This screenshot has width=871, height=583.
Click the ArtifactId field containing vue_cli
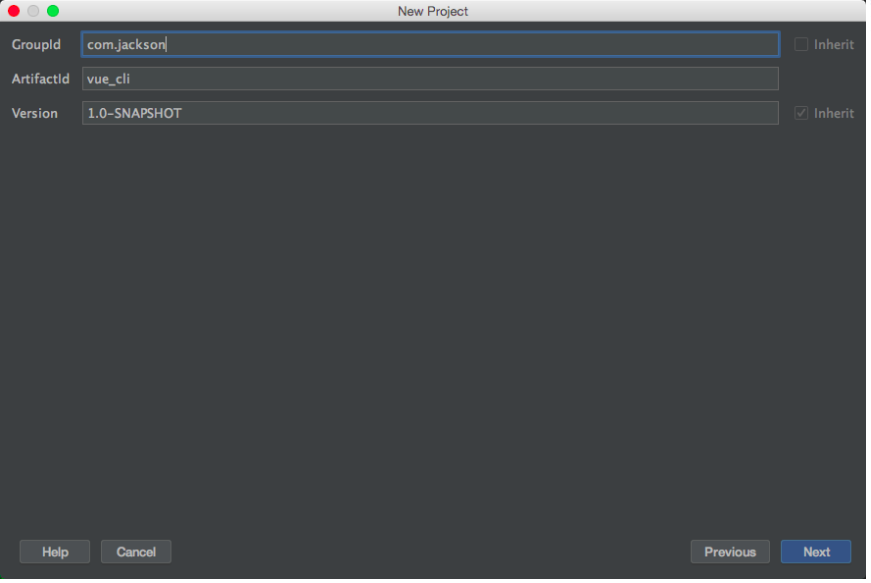(x=432, y=79)
